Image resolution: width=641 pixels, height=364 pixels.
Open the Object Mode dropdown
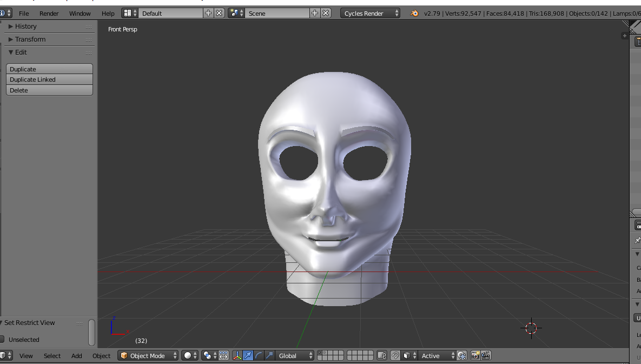click(x=148, y=355)
